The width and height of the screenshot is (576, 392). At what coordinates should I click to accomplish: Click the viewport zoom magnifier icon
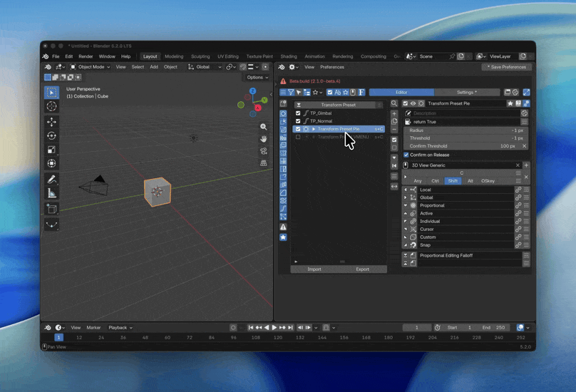(x=263, y=127)
